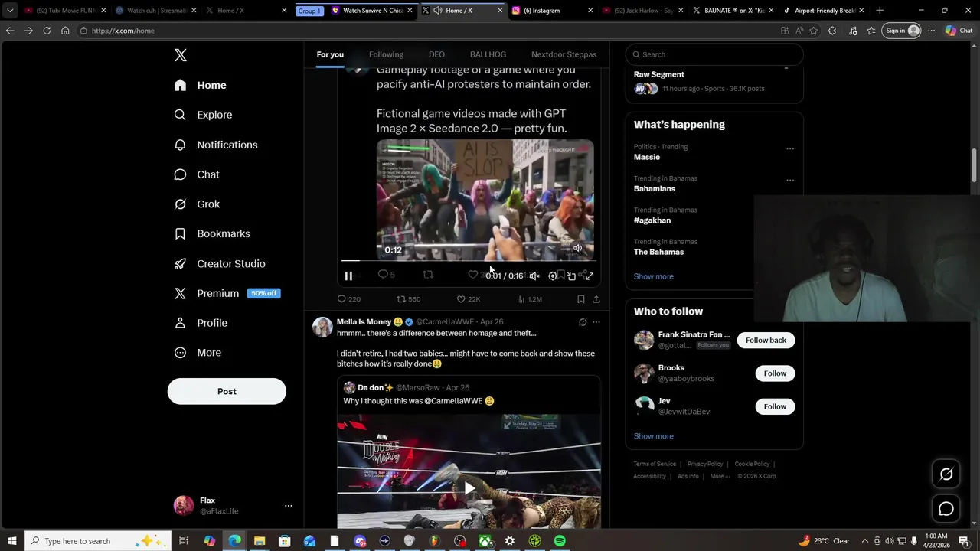Viewport: 980px width, 551px height.
Task: Unmute the video using bottom control bar
Action: 534,276
